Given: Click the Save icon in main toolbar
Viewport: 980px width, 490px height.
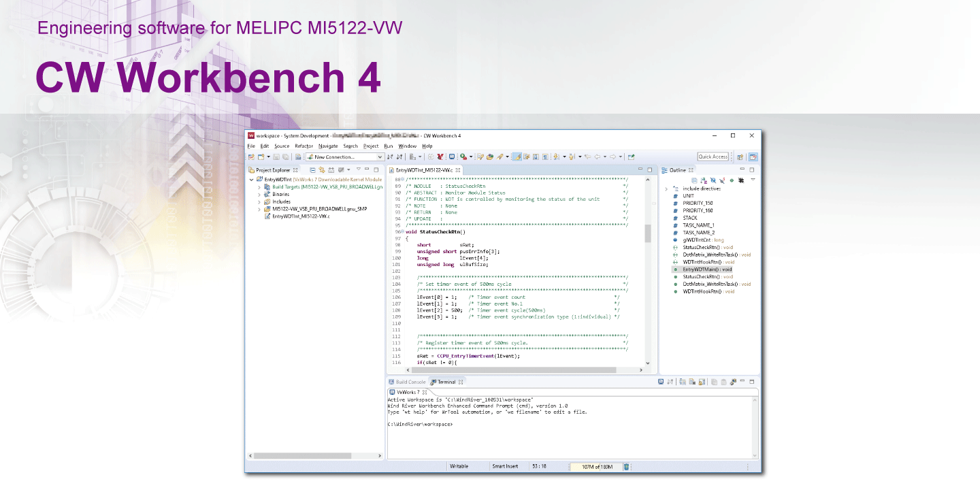Looking at the screenshot, I should tap(276, 157).
